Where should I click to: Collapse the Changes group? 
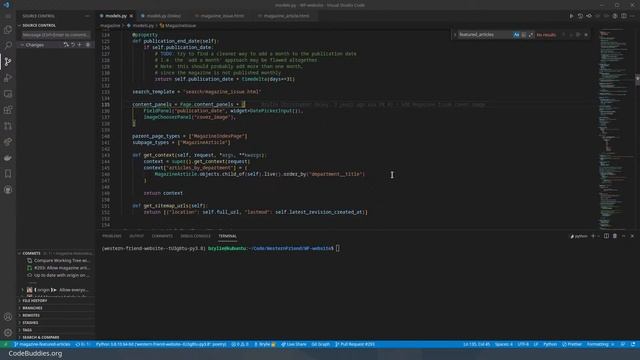(22, 45)
